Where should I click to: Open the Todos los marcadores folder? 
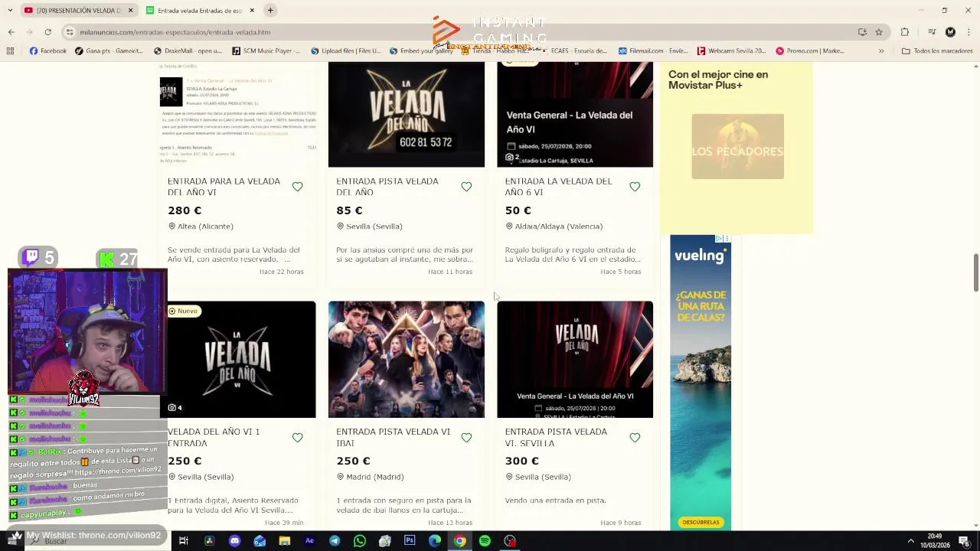(x=936, y=51)
